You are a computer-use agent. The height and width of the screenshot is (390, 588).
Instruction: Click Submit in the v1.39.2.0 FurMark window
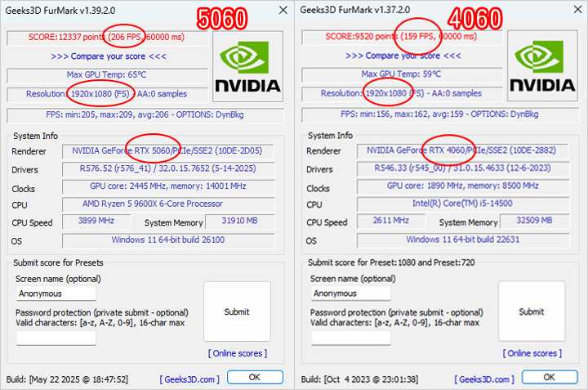tap(237, 312)
